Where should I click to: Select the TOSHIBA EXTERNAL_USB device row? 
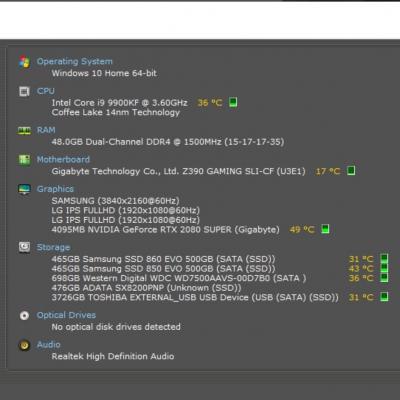(x=195, y=297)
